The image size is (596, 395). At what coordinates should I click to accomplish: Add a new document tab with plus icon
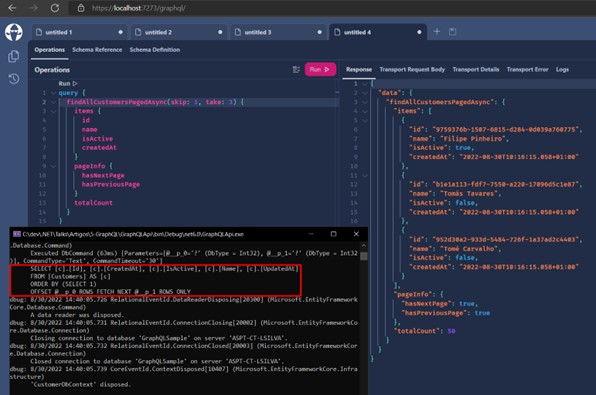[437, 32]
